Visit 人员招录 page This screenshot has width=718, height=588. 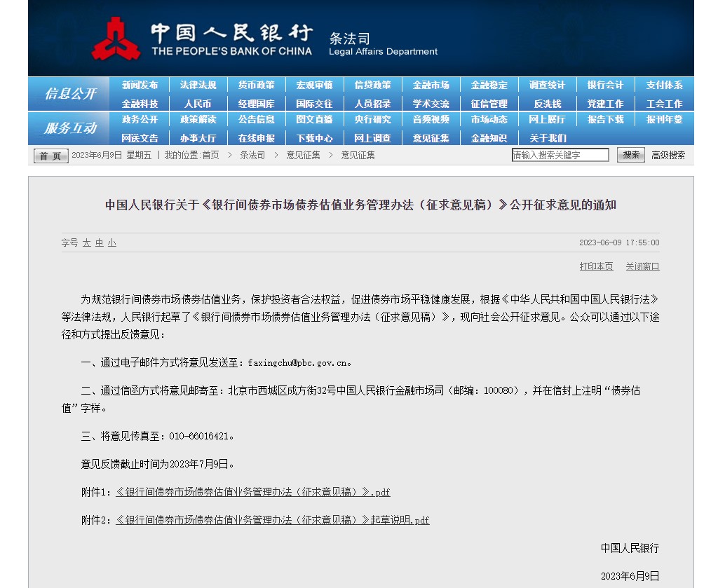[373, 104]
